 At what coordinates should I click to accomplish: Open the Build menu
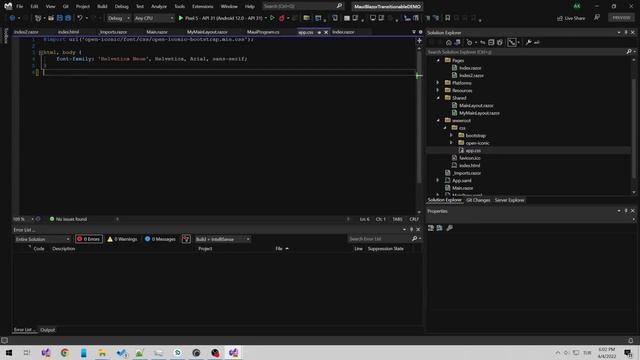tap(102, 7)
